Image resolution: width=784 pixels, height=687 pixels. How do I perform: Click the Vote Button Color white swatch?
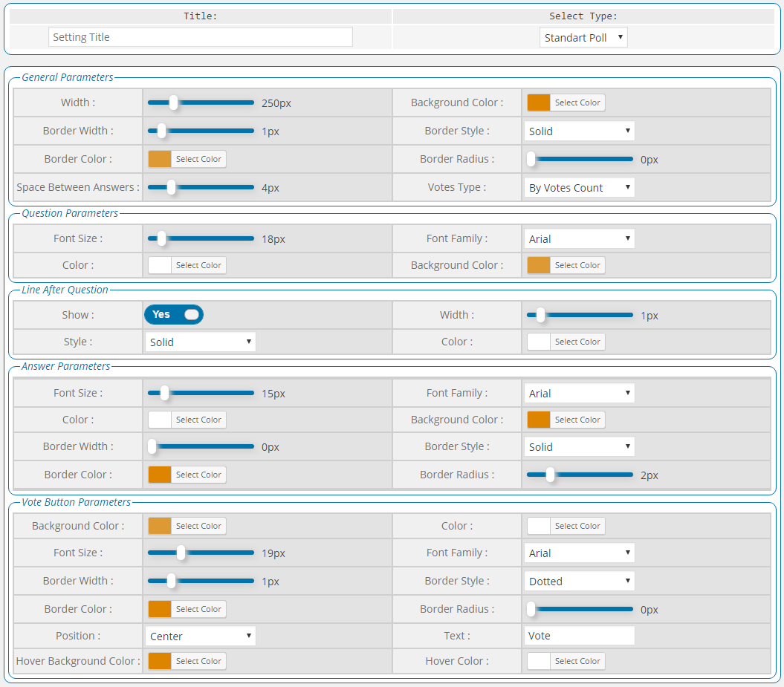tap(539, 526)
